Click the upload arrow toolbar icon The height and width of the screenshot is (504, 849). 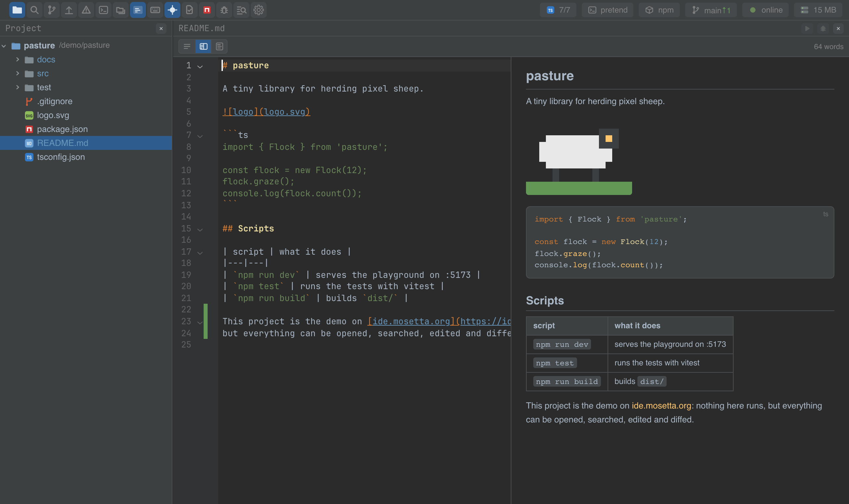[x=69, y=10]
